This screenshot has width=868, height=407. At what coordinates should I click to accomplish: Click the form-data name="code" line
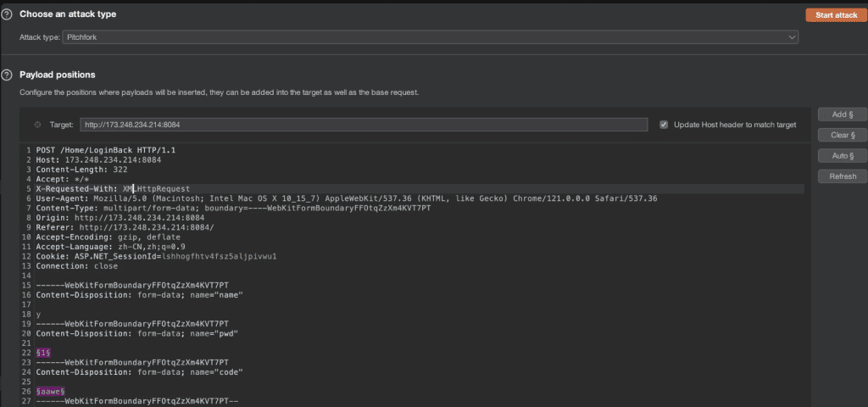(x=140, y=372)
